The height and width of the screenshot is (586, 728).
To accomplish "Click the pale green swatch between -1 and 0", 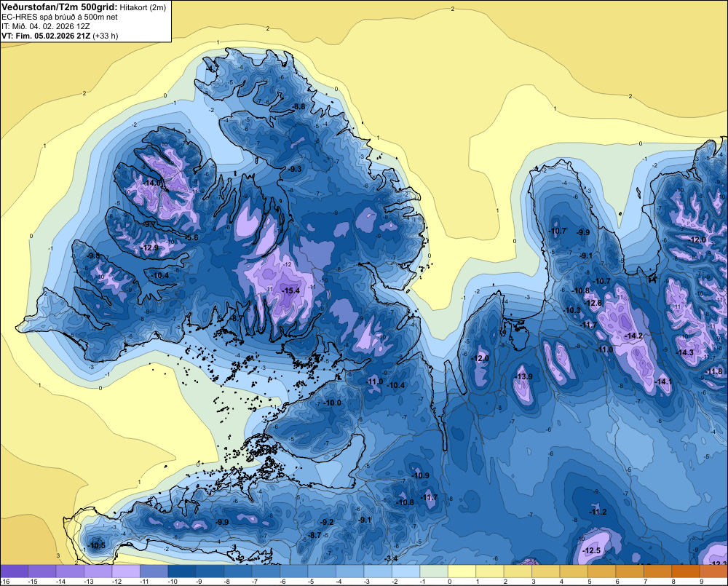I will (x=434, y=571).
